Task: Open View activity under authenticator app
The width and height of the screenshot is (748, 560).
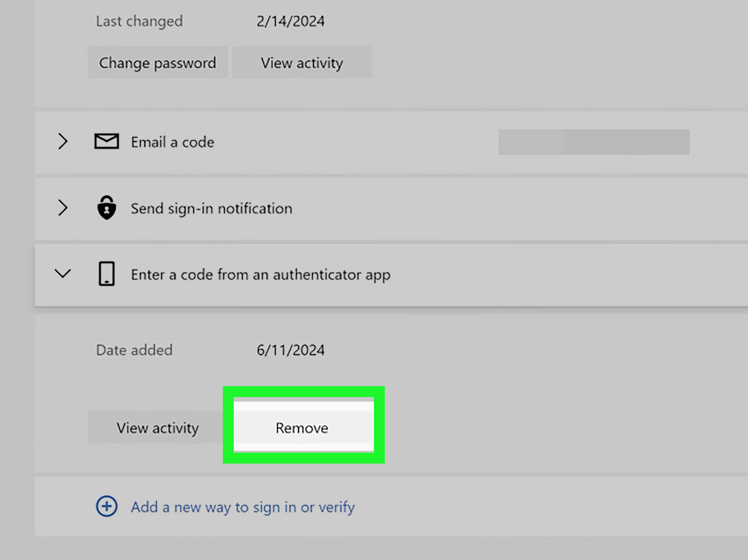Action: tap(157, 428)
